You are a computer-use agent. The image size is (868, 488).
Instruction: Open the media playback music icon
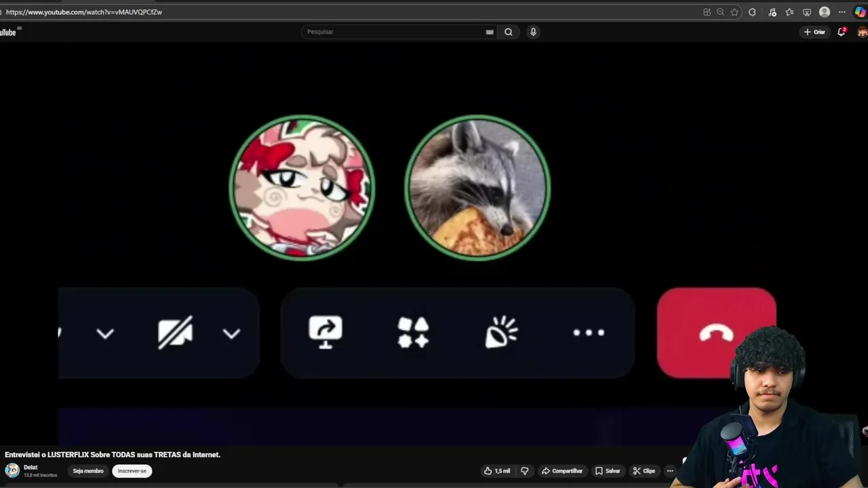(772, 12)
